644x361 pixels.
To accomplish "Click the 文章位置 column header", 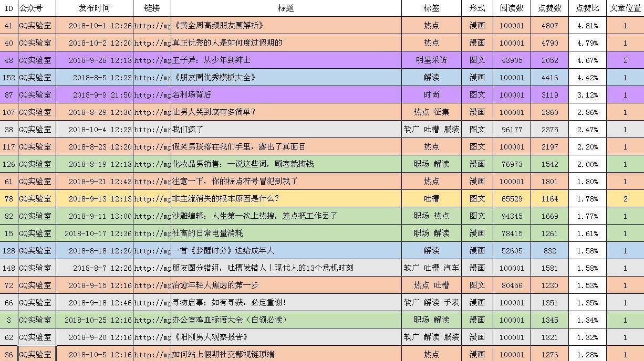I will pyautogui.click(x=625, y=7).
